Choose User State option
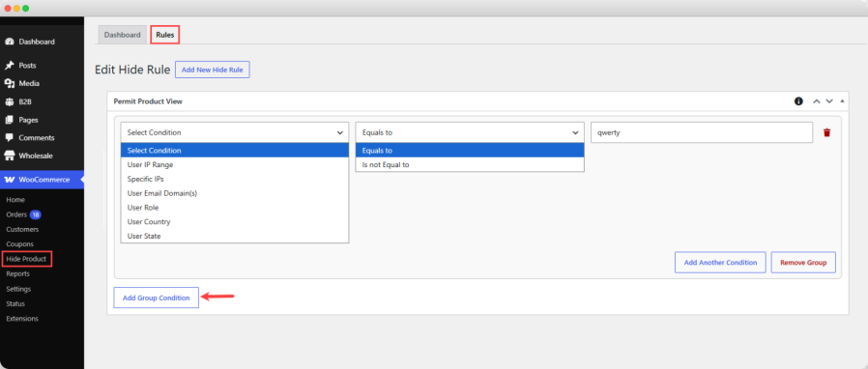Image resolution: width=868 pixels, height=369 pixels. click(x=235, y=237)
